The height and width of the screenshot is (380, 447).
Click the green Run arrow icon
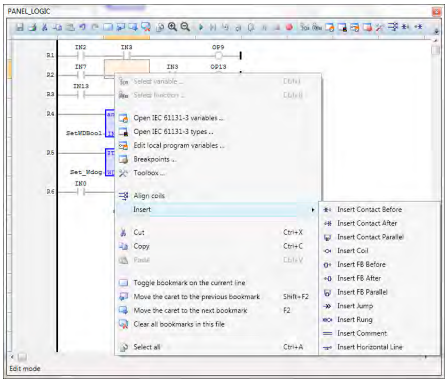pyautogui.click(x=201, y=27)
